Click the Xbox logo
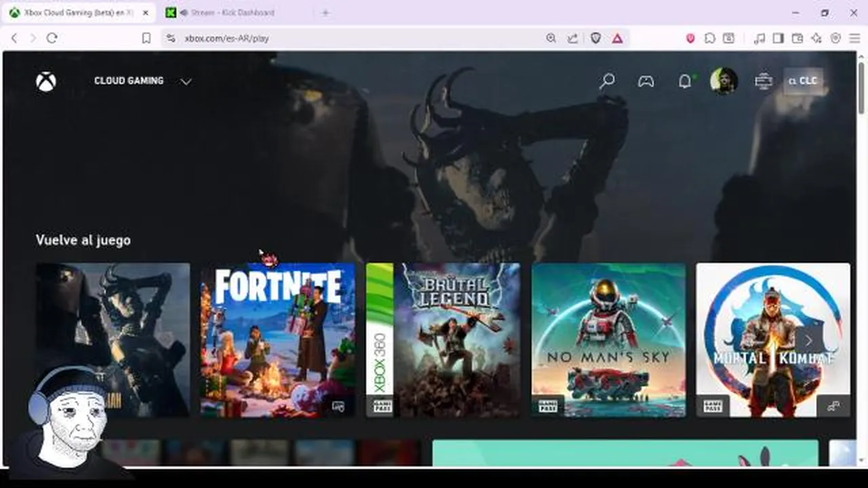Viewport: 868px width, 488px height. tap(46, 81)
